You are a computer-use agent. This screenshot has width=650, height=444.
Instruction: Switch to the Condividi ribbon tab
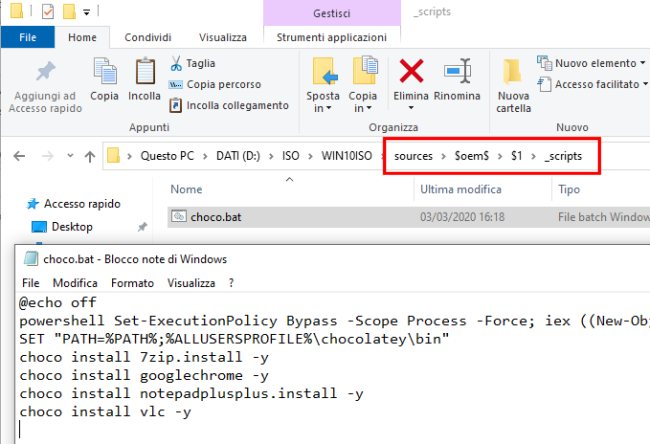(148, 37)
